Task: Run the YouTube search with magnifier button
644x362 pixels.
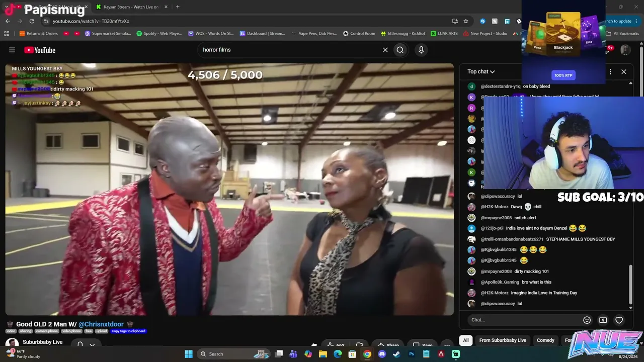Action: [400, 50]
